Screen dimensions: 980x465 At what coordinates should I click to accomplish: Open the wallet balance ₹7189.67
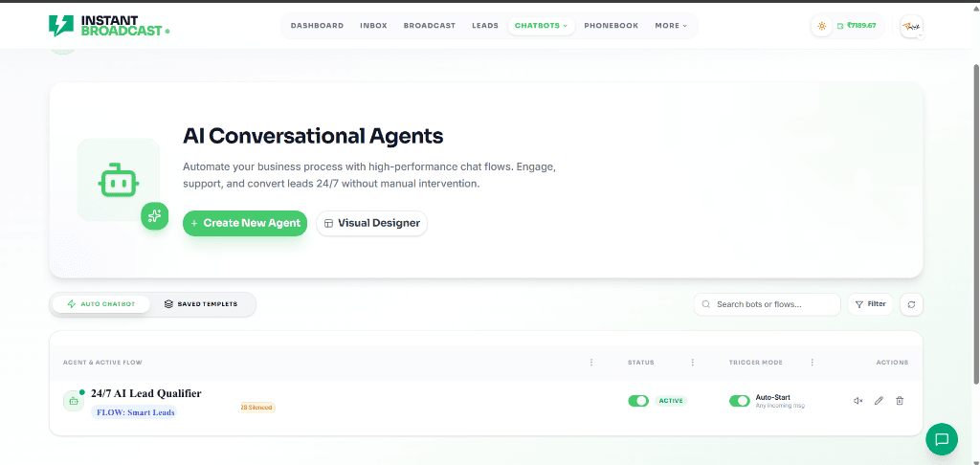(x=857, y=26)
